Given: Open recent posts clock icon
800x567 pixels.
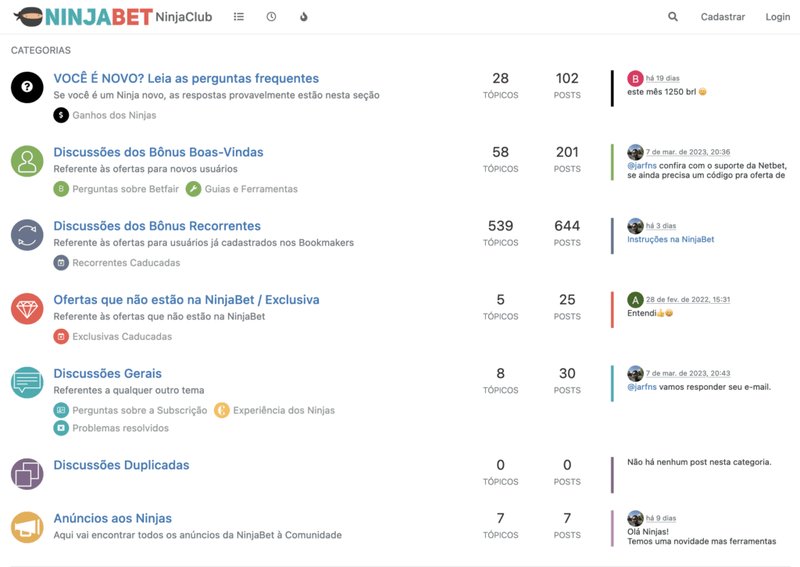Looking at the screenshot, I should [271, 17].
